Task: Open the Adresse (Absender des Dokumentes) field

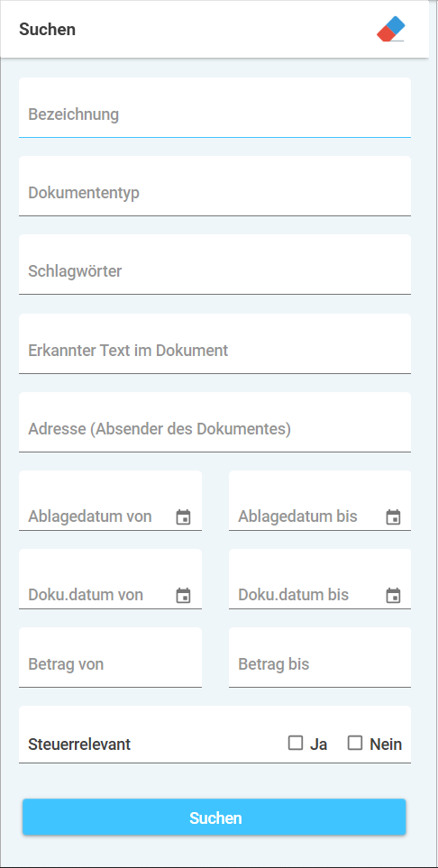Action: [x=214, y=423]
